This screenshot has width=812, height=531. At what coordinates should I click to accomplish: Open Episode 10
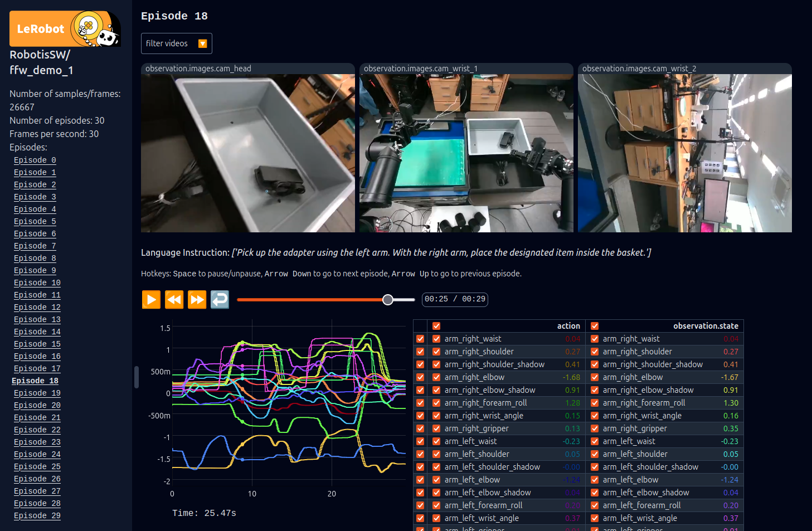click(37, 282)
